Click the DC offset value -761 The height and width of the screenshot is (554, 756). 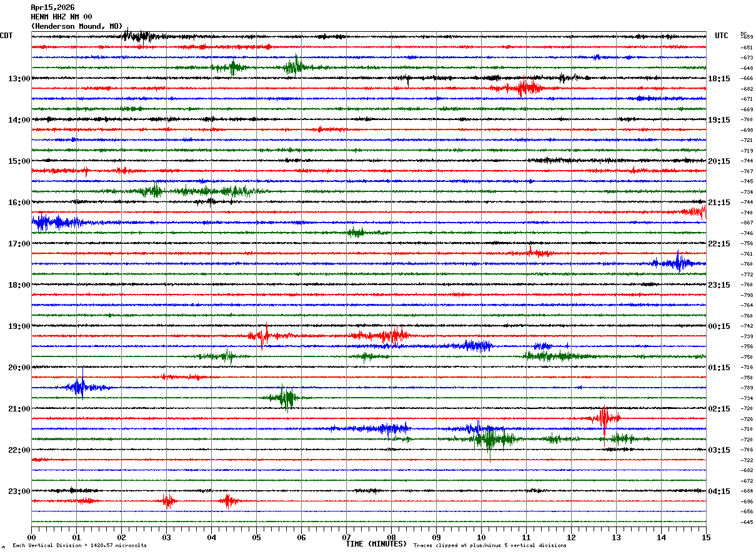click(747, 254)
